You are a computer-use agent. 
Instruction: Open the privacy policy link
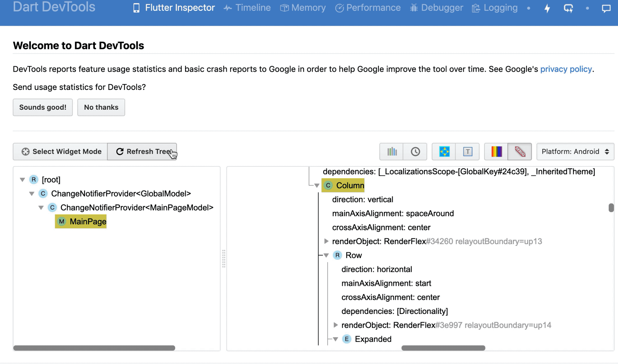coord(566,69)
